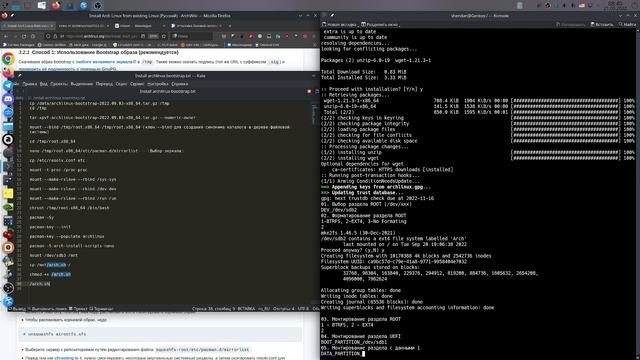Image resolution: width=640 pixels, height=360 pixels.
Task: Switch to the fourth Firefox tab
Action: coord(196,26)
